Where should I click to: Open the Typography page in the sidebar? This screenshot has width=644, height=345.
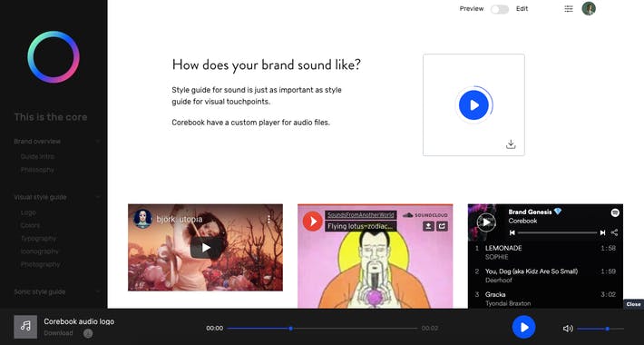[x=38, y=239]
